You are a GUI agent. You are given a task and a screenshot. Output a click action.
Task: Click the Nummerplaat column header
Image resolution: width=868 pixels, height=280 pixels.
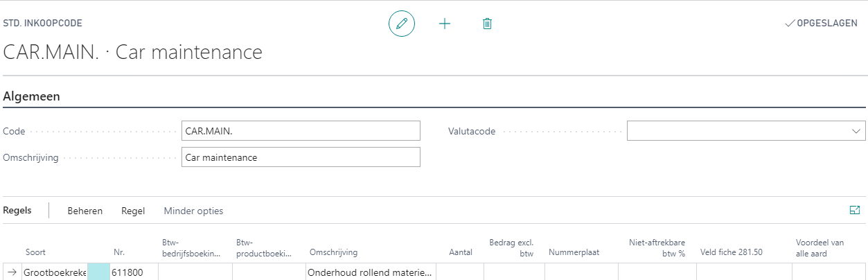point(574,252)
